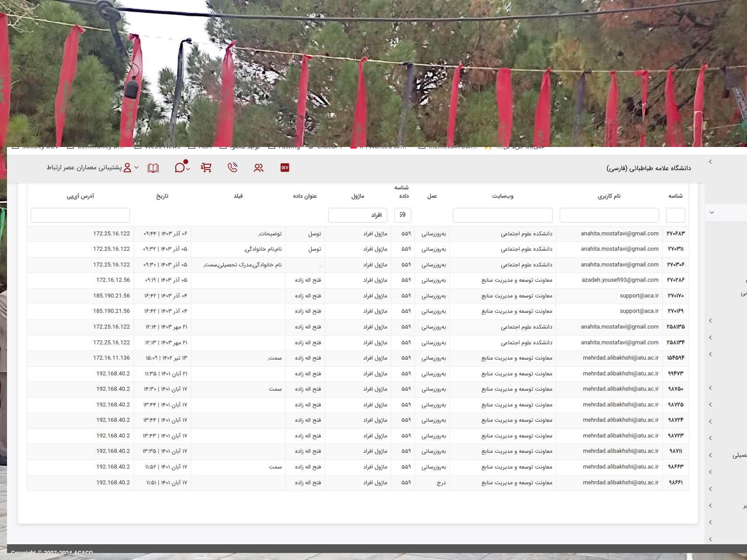747x560 pixels.
Task: Click the نام,نام خانوادگی field cell
Action: 263,249
